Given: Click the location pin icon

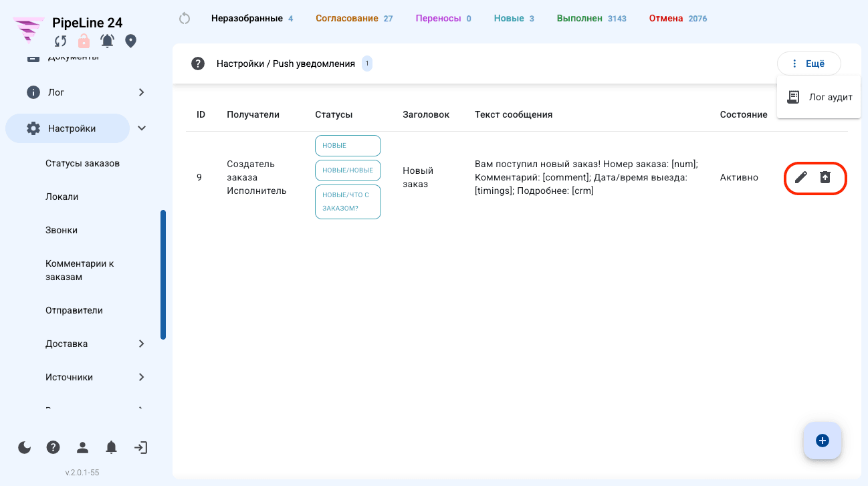Looking at the screenshot, I should (x=131, y=41).
